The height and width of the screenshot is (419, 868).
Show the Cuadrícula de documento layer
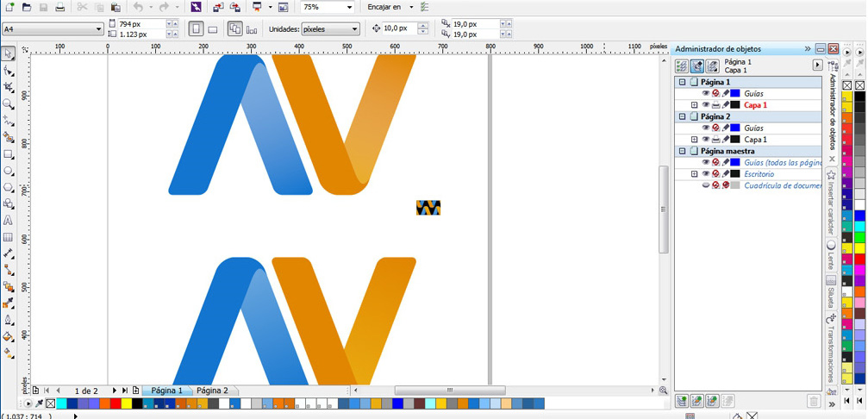pos(705,185)
